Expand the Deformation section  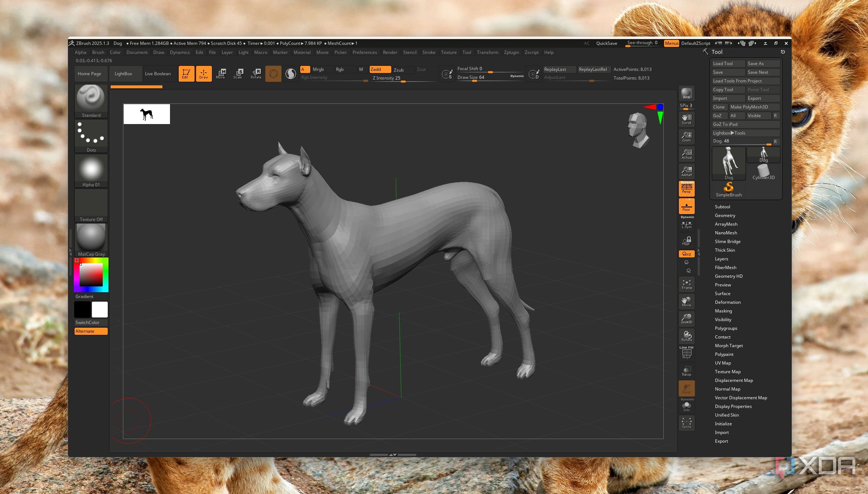(x=728, y=302)
